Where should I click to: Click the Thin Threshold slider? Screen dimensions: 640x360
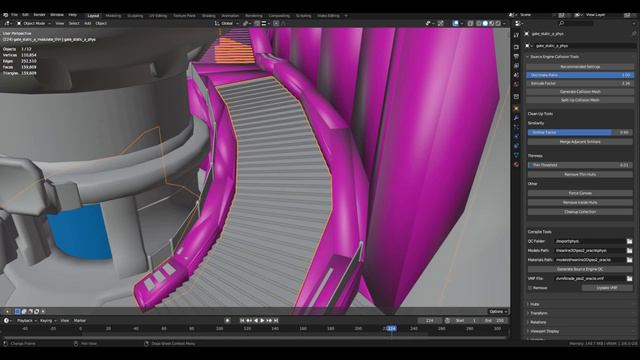580,165
